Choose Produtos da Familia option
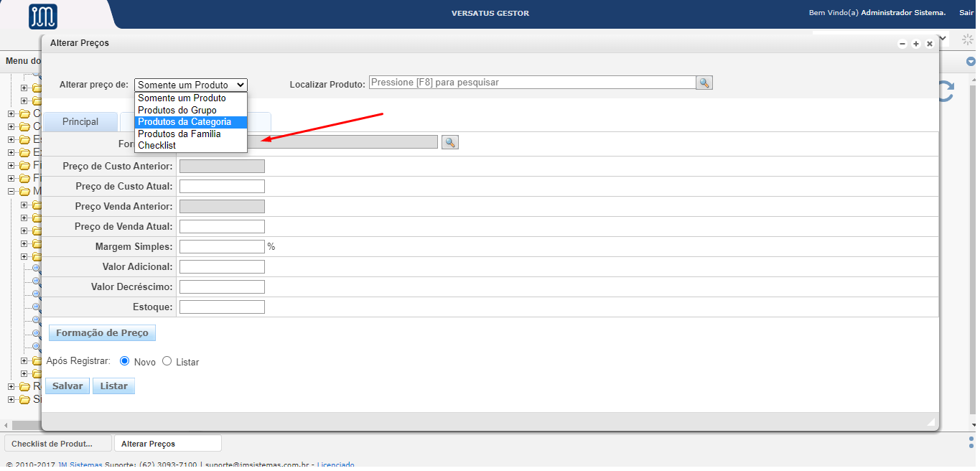980x471 pixels. pyautogui.click(x=179, y=134)
